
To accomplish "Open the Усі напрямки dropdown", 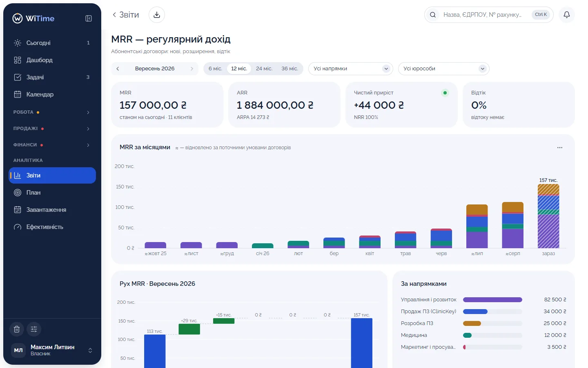I will [351, 69].
